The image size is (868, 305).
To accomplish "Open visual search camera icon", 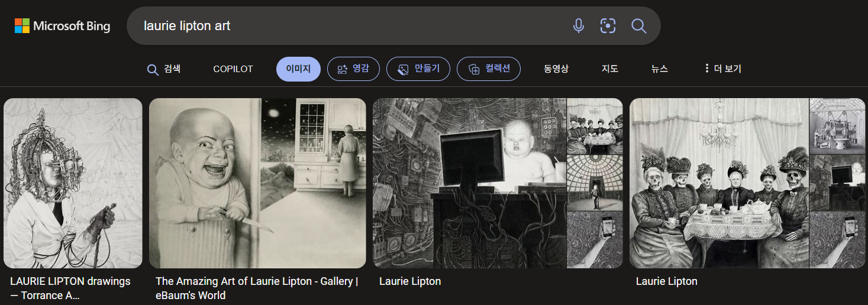I will pos(608,25).
